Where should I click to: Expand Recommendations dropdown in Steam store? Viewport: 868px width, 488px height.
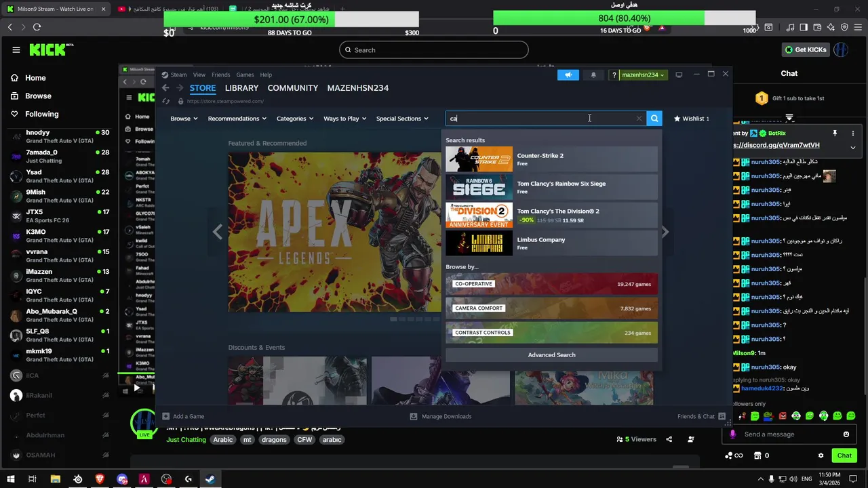click(x=237, y=119)
